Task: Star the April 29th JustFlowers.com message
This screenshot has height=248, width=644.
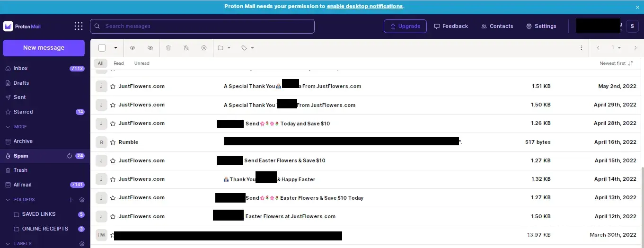Action: [x=113, y=105]
